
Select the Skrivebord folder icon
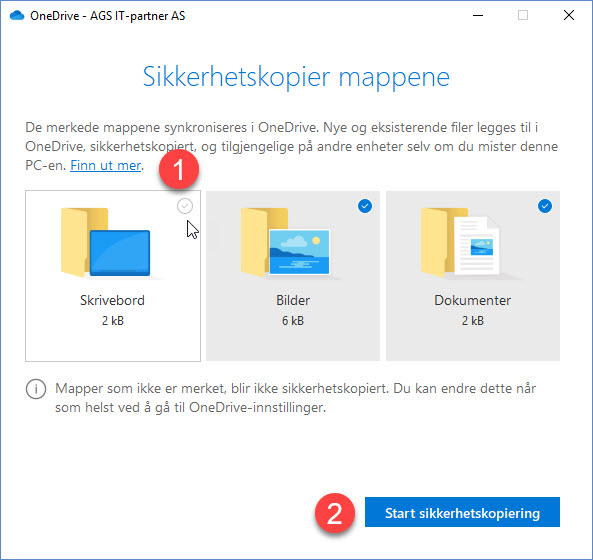coord(106,242)
